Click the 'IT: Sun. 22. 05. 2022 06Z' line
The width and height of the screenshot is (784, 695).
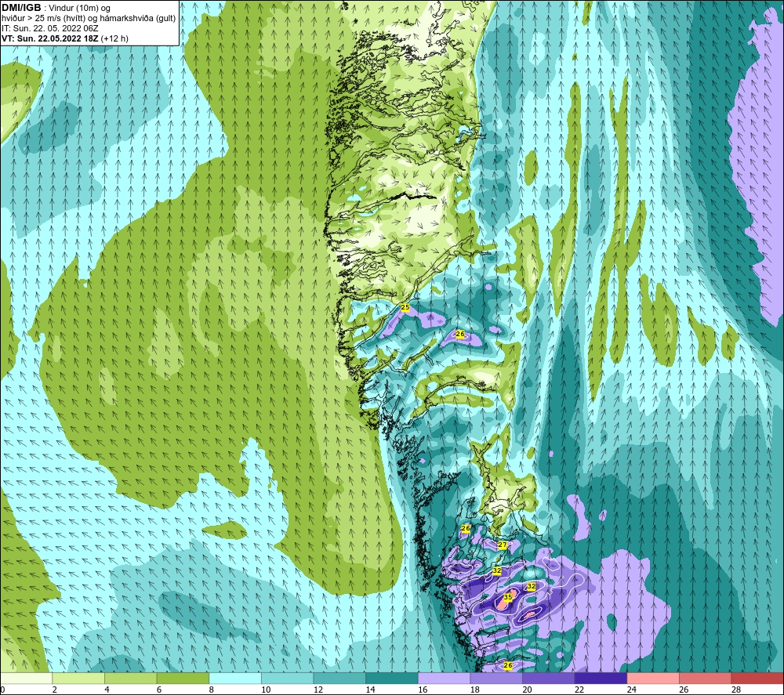coord(50,28)
